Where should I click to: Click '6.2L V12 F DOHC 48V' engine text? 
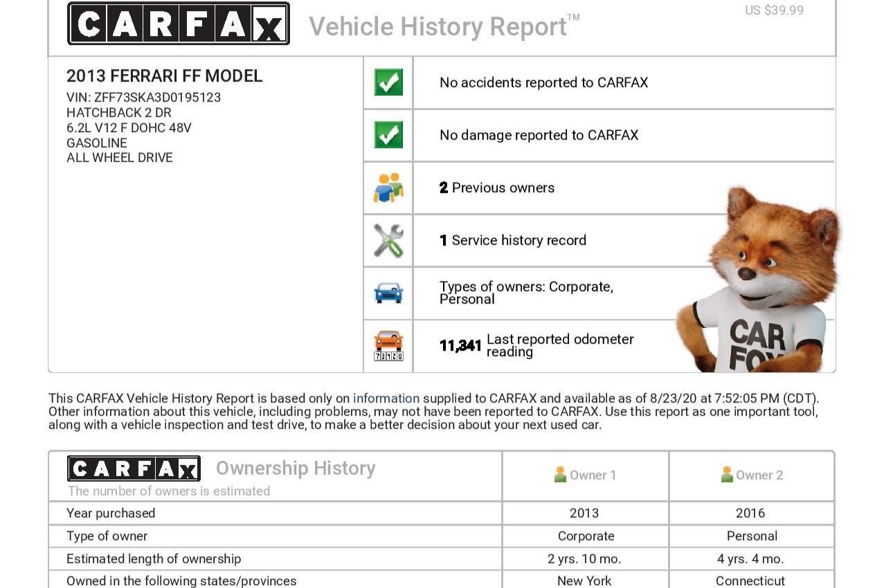coord(129,128)
